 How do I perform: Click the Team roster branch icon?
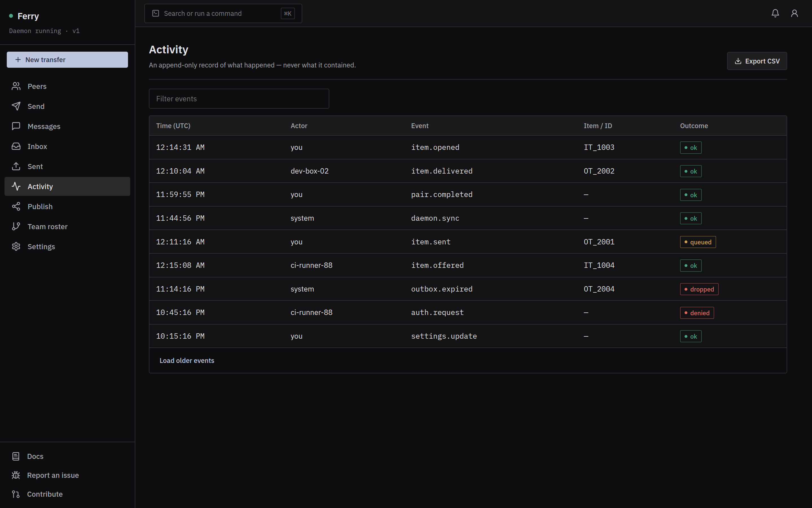point(16,226)
